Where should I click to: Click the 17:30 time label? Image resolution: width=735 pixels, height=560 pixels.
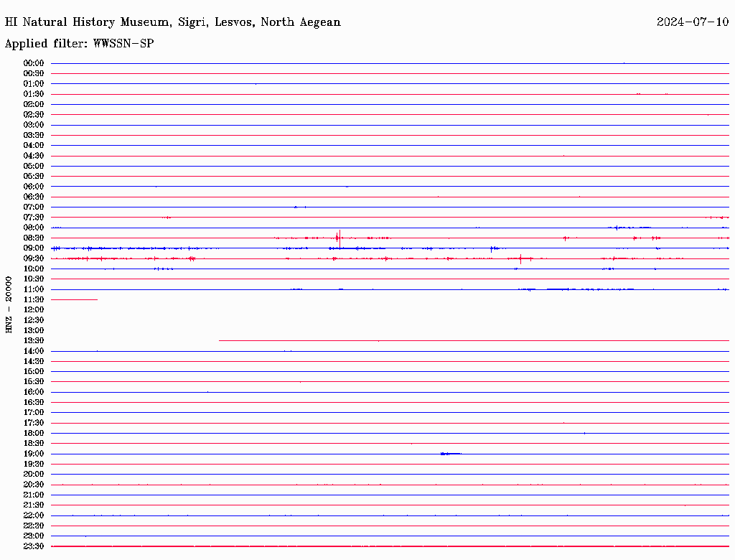(34, 423)
